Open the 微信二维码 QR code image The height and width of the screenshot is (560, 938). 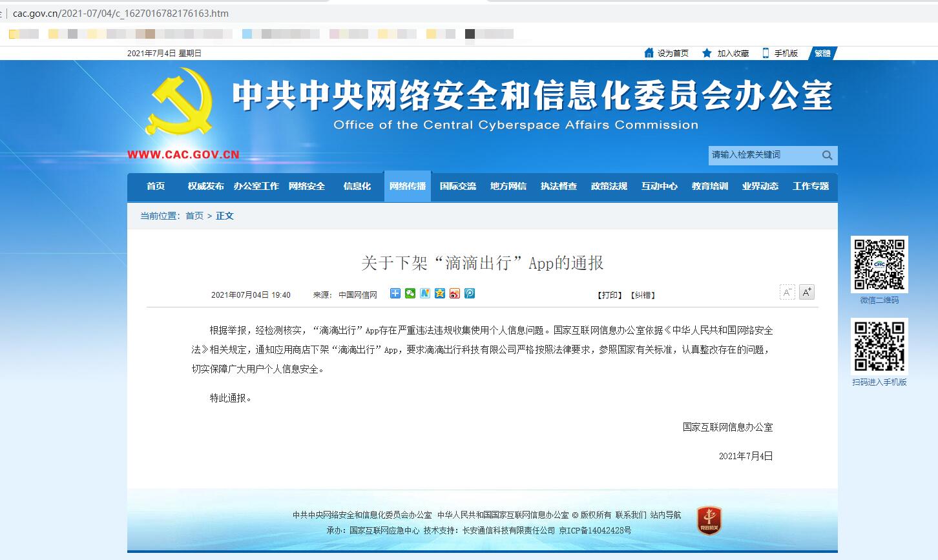click(879, 264)
